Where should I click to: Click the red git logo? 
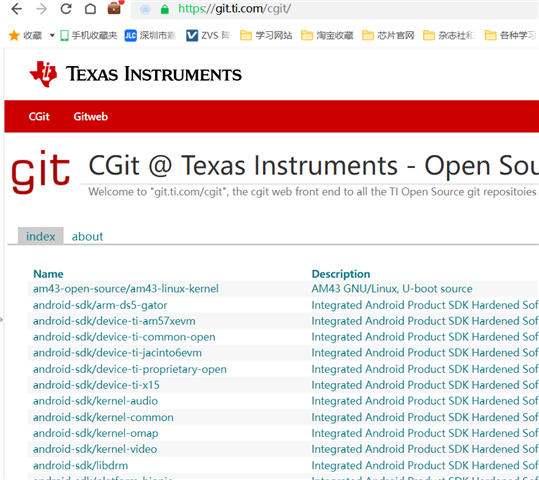pos(41,172)
